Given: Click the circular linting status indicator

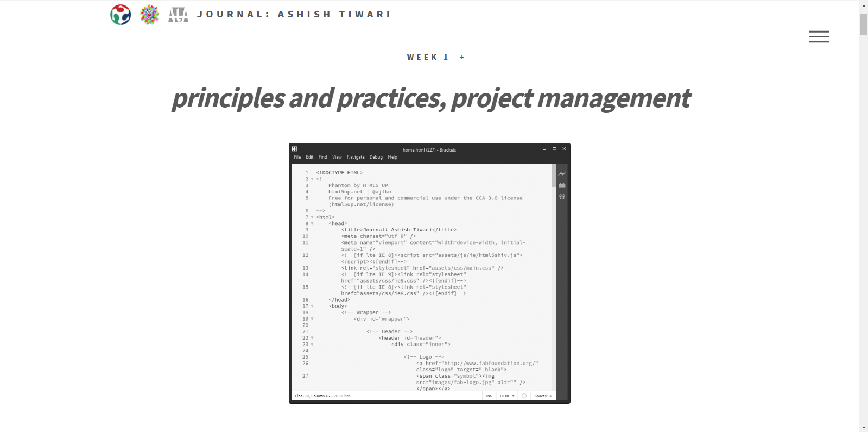Looking at the screenshot, I should click(524, 396).
